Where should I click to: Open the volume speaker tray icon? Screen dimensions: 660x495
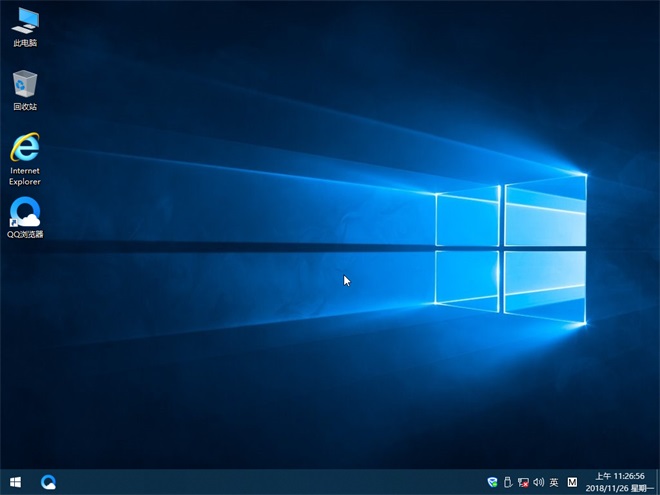pos(538,482)
